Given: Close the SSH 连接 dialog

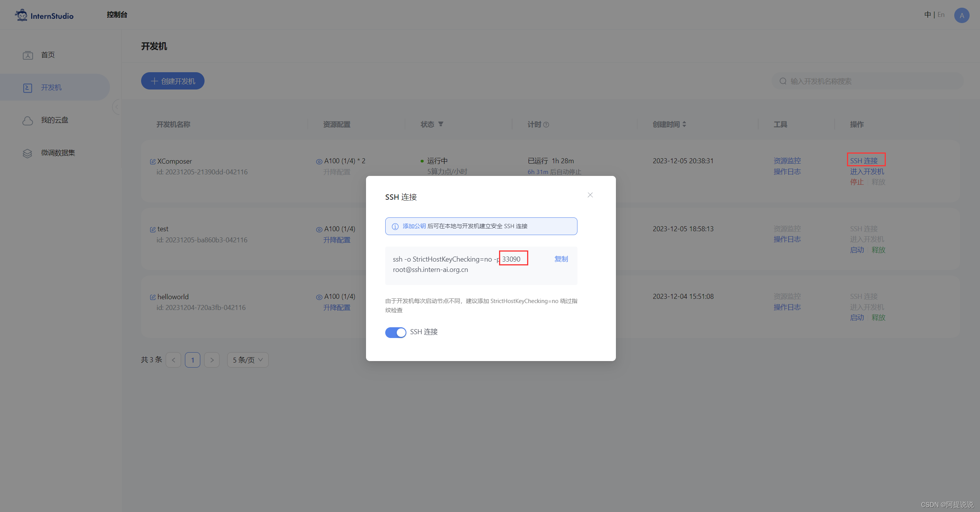Looking at the screenshot, I should pyautogui.click(x=590, y=195).
